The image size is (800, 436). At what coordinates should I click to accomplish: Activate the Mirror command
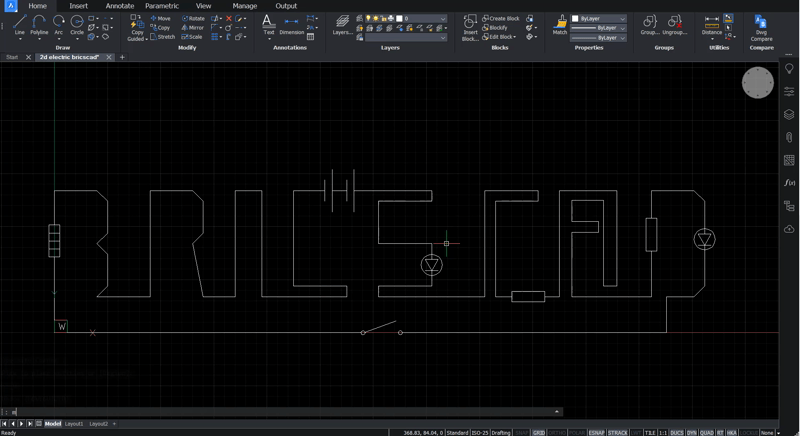(x=193, y=28)
